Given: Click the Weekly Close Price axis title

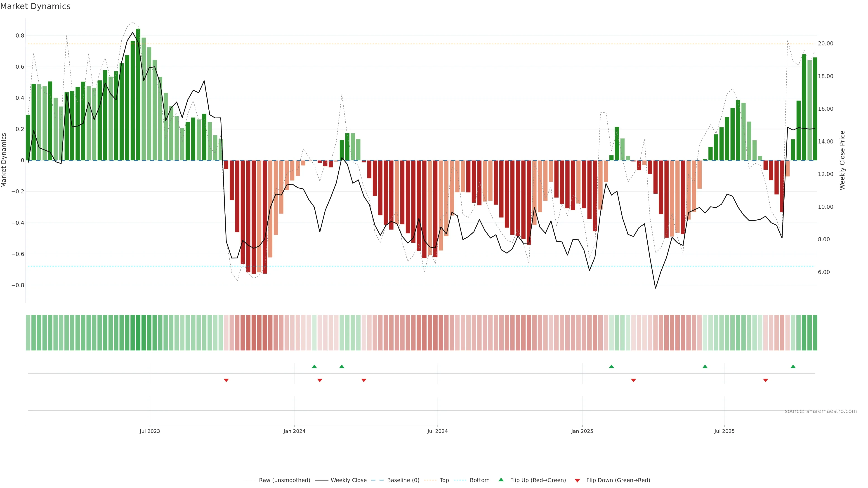Looking at the screenshot, I should (842, 160).
